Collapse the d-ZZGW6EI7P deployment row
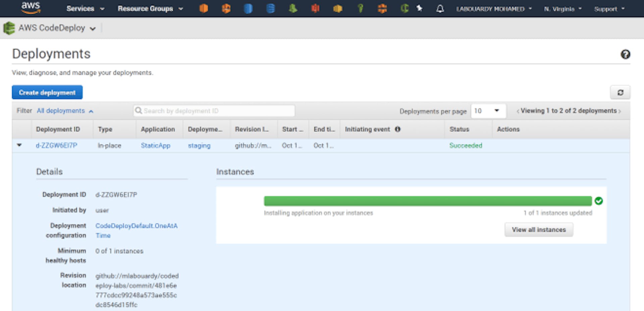 tap(19, 145)
